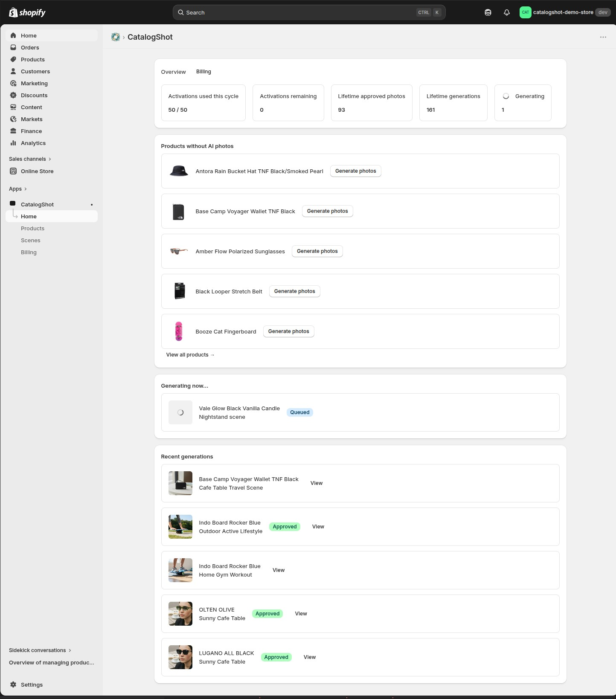Click the Orders inbox icon
The width and height of the screenshot is (616, 699).
(x=13, y=47)
